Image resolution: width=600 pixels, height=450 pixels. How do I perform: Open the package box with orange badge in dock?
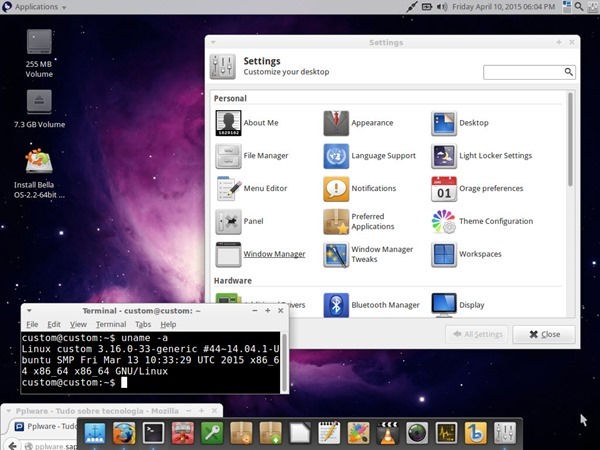coord(241,433)
